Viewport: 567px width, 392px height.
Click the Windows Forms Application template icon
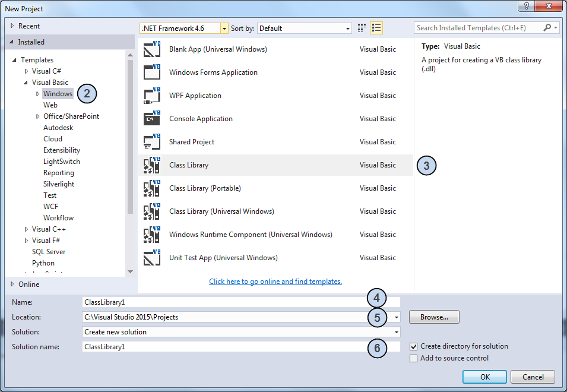click(152, 72)
